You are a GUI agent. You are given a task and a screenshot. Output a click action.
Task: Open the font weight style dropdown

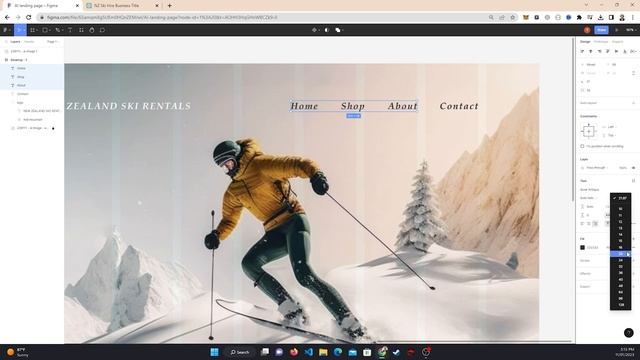[x=589, y=198]
